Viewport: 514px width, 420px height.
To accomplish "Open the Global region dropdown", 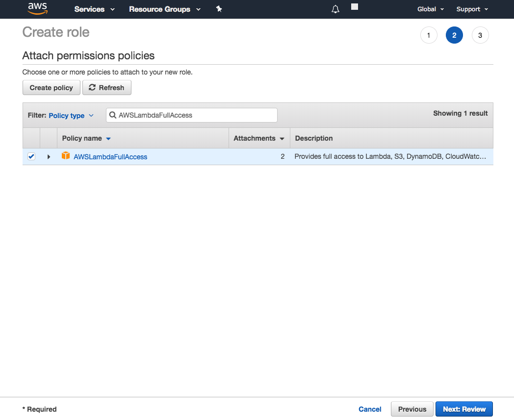I will click(x=430, y=9).
